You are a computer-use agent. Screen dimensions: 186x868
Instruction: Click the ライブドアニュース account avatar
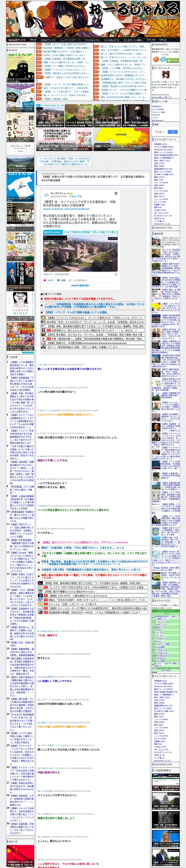pyautogui.click(x=46, y=195)
